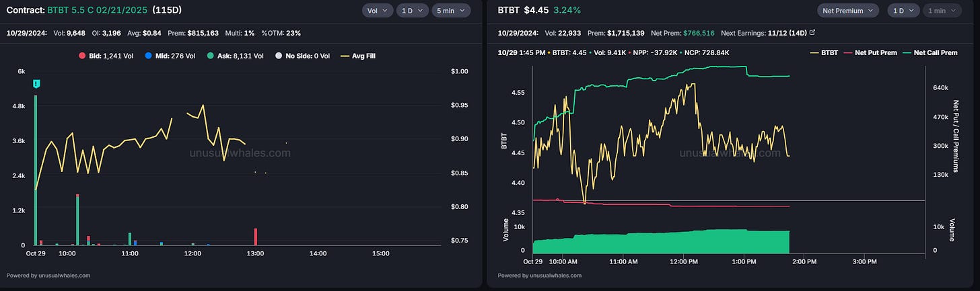This screenshot has height=291, width=980.
Task: Toggle the Net Call Prem legend entry
Action: (931, 52)
